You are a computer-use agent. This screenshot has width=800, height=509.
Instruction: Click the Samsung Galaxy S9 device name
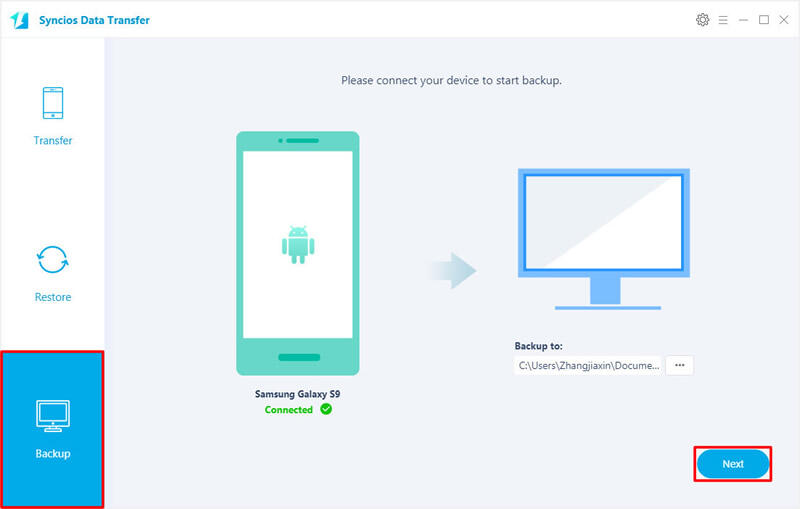pos(296,395)
